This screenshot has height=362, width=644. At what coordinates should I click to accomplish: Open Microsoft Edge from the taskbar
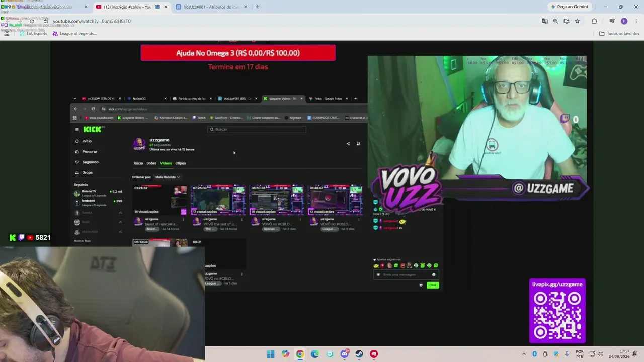point(314,354)
